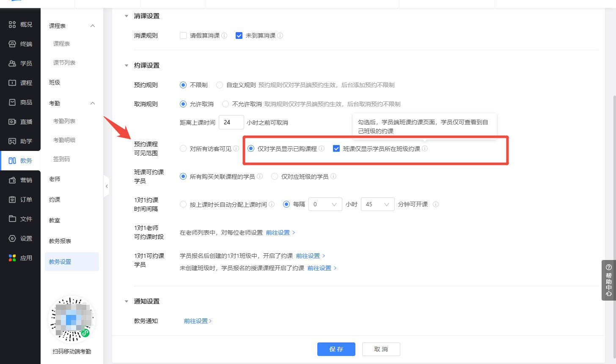
Task: Click info icon next to 未到算消课
Action: click(x=280, y=36)
